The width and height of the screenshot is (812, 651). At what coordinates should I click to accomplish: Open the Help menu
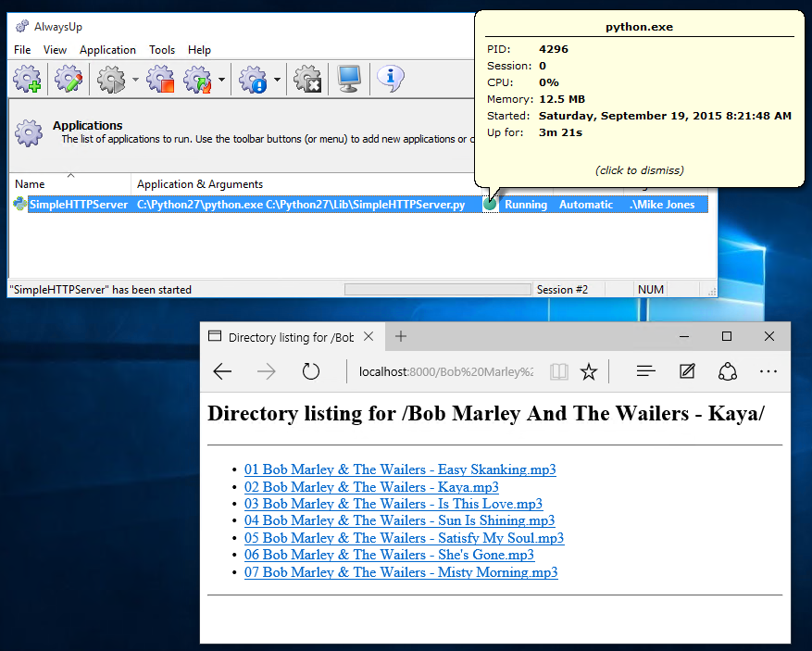click(199, 50)
